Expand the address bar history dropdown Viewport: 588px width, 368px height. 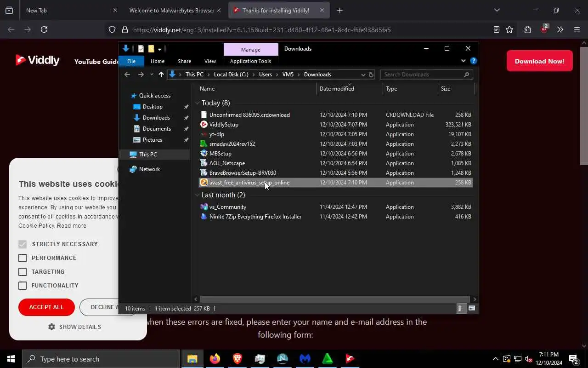pos(363,75)
